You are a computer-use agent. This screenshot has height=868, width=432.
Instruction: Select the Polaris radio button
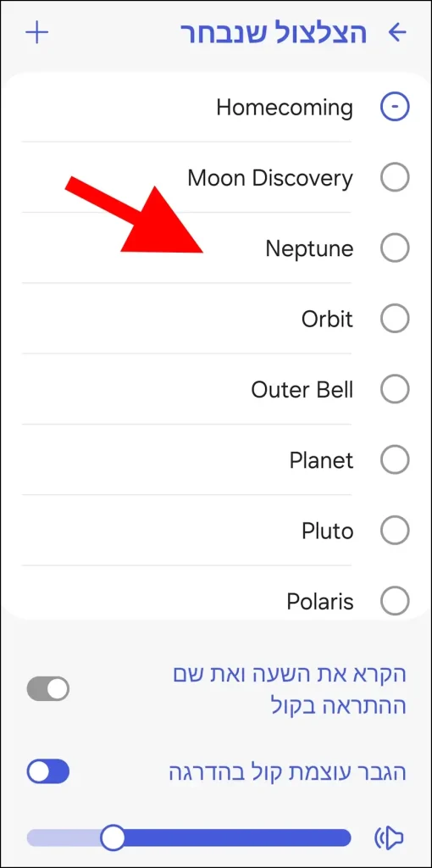coord(395,601)
